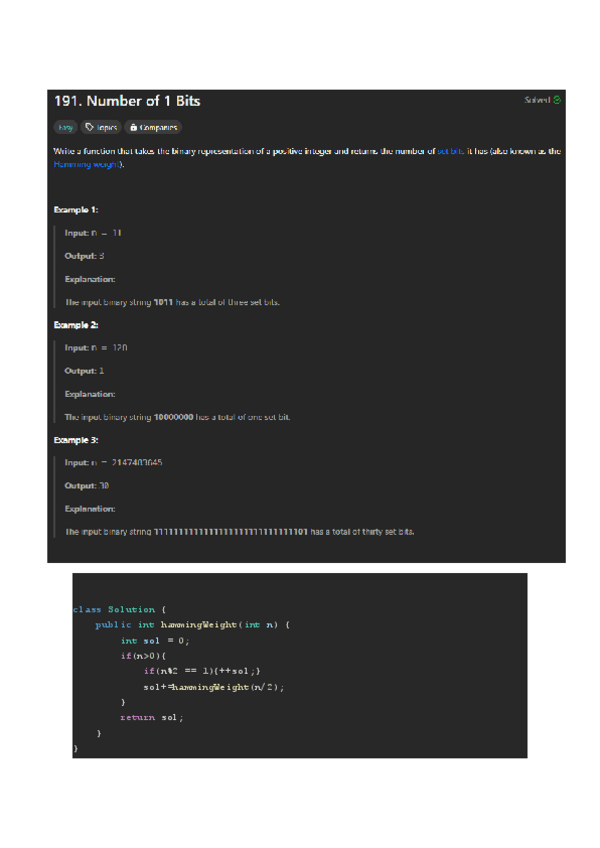Click the tag icon on Topics
Viewport: 600px width, 848px height.
point(89,127)
